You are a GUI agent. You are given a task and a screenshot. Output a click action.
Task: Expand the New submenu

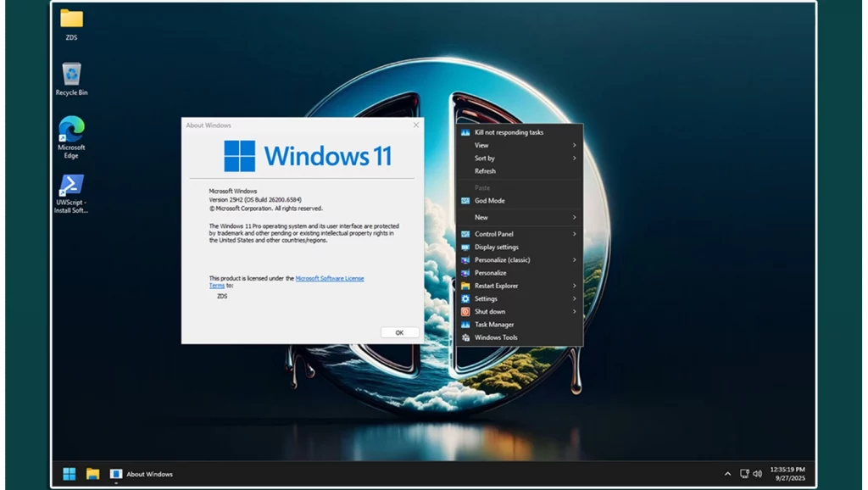tap(519, 218)
